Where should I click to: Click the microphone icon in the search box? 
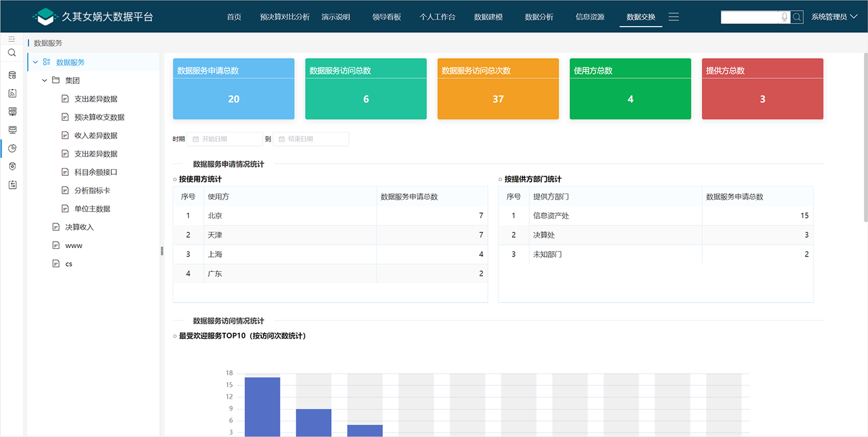click(784, 17)
